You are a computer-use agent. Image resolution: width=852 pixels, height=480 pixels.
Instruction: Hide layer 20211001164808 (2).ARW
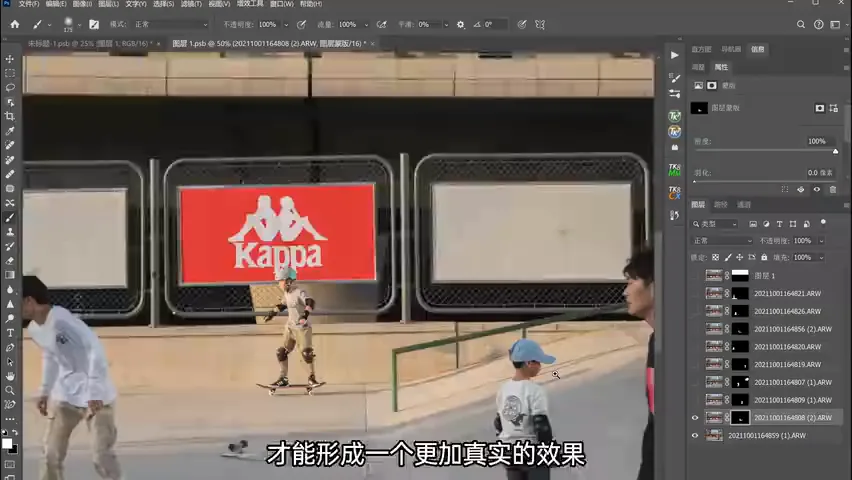[x=695, y=417]
